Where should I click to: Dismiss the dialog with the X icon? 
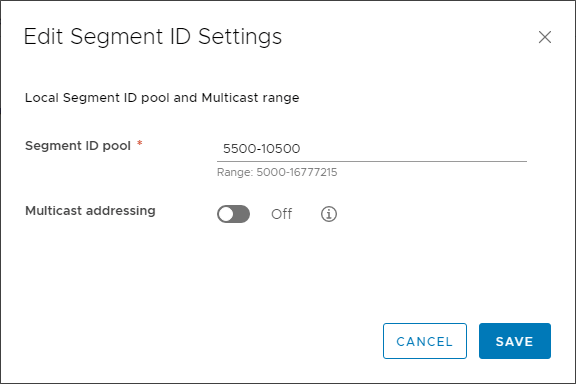(545, 37)
